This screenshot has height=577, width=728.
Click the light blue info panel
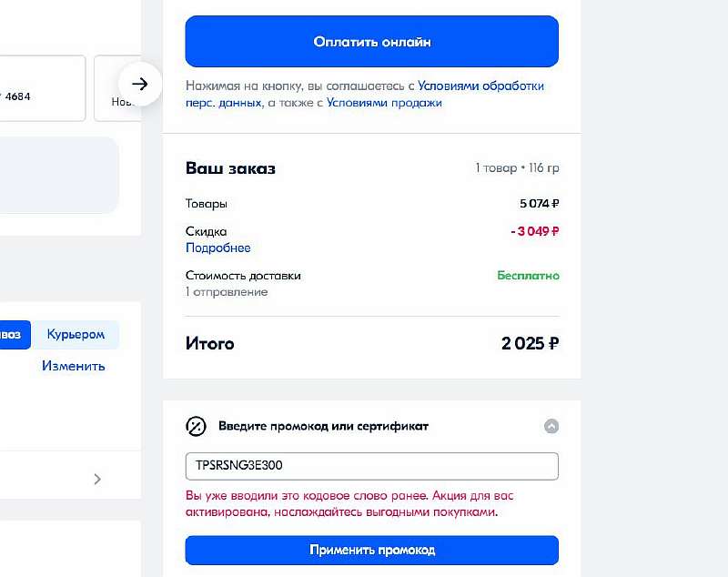tap(57, 175)
